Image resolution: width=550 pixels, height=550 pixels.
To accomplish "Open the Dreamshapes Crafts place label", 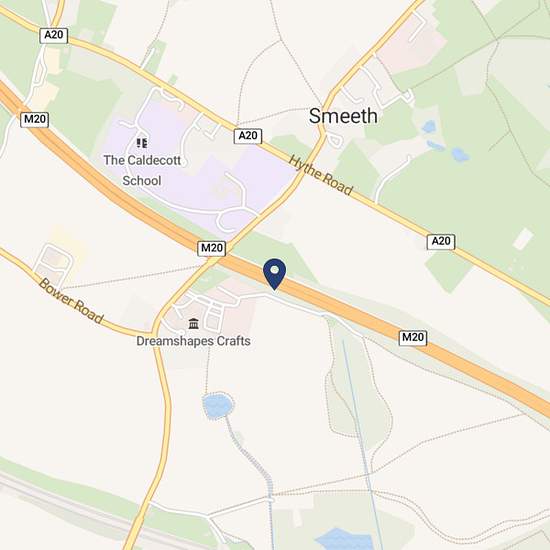I will pos(193,341).
